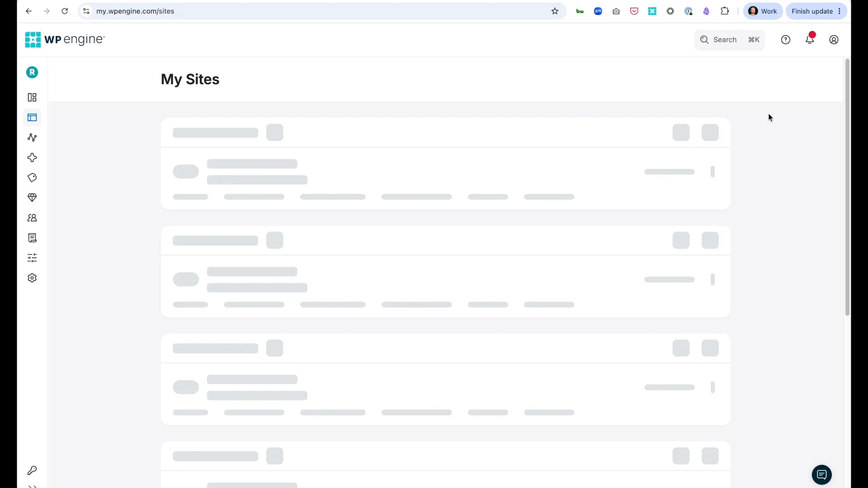868x488 pixels.
Task: Open the Chrome three-dot menu
Action: pyautogui.click(x=840, y=11)
